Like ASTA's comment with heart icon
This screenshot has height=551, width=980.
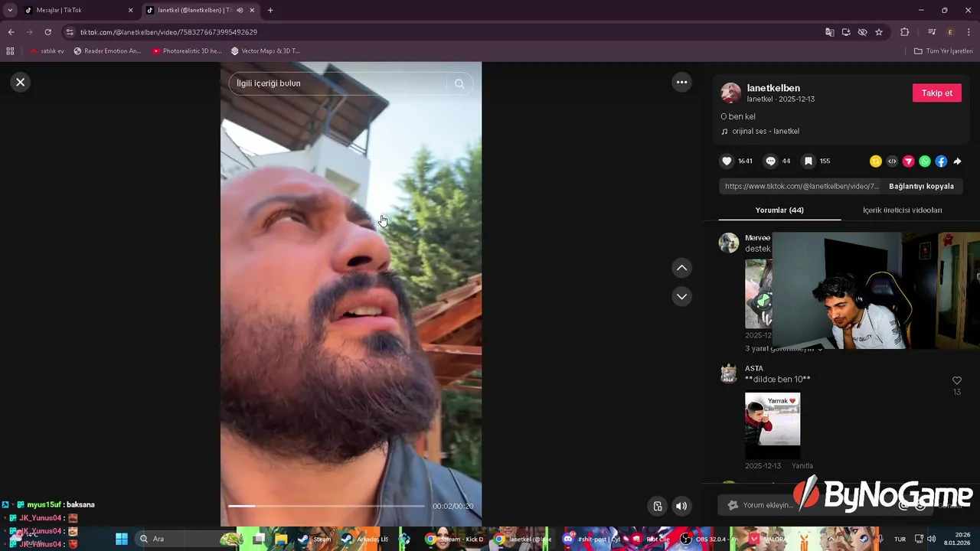tap(956, 380)
